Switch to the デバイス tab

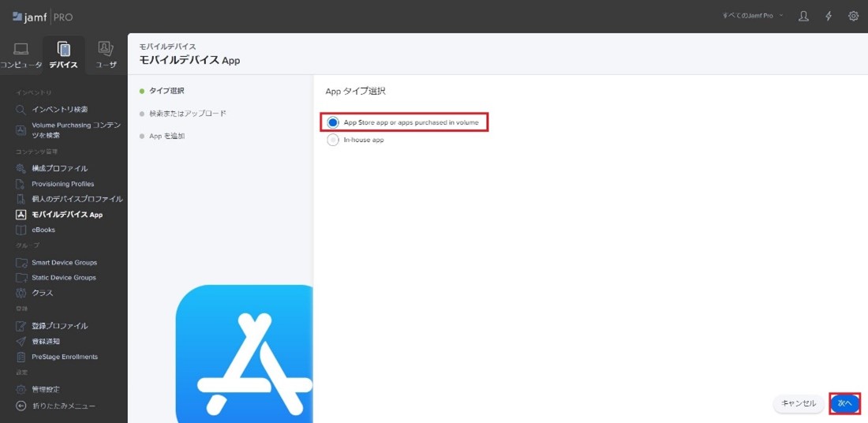[x=64, y=55]
